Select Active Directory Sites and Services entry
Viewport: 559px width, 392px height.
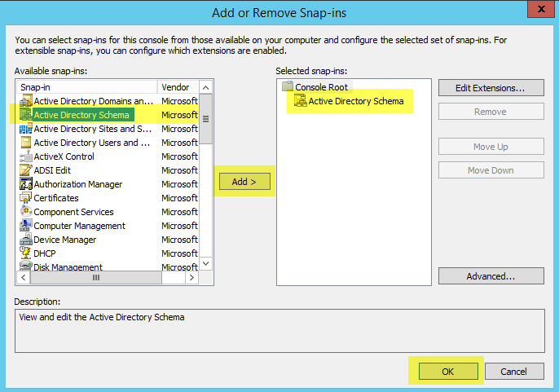point(92,129)
